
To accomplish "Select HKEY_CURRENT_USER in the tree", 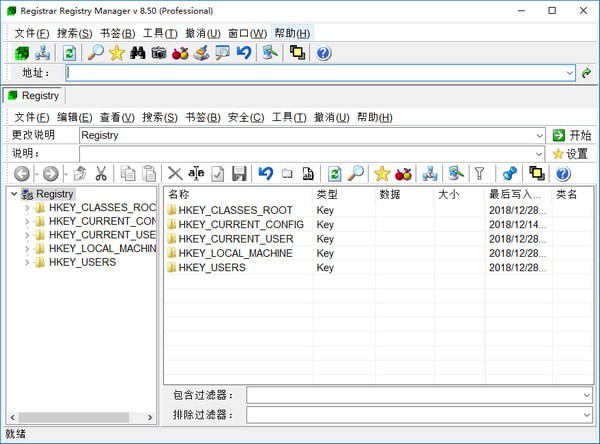I will [x=102, y=235].
